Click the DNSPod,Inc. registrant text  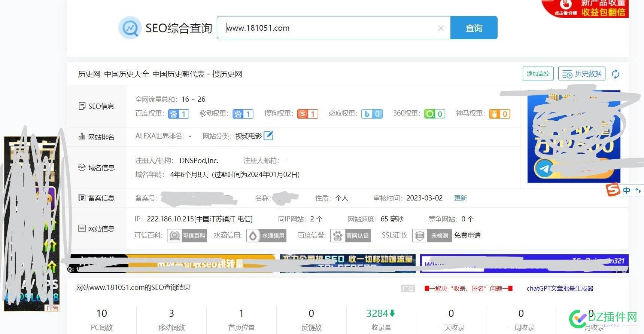coord(199,160)
